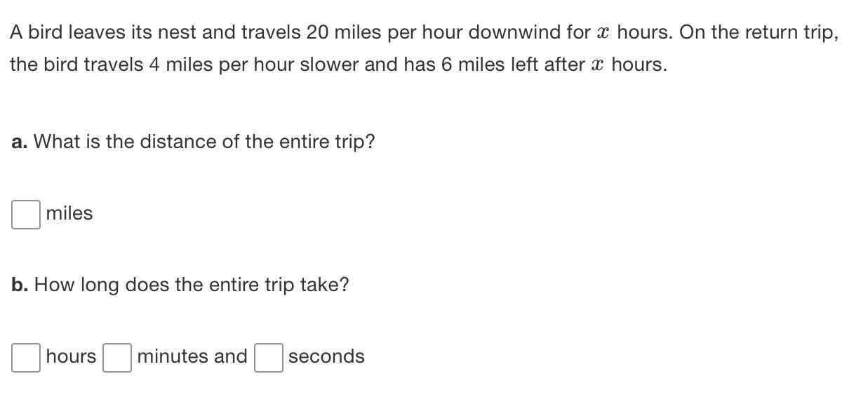
Task: Click the 'hours' unit label
Action: [71, 356]
